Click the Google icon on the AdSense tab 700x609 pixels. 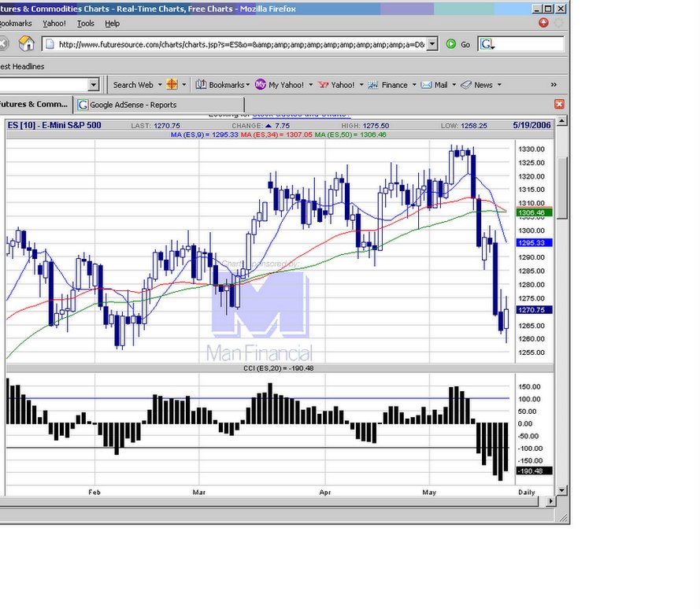pos(83,105)
